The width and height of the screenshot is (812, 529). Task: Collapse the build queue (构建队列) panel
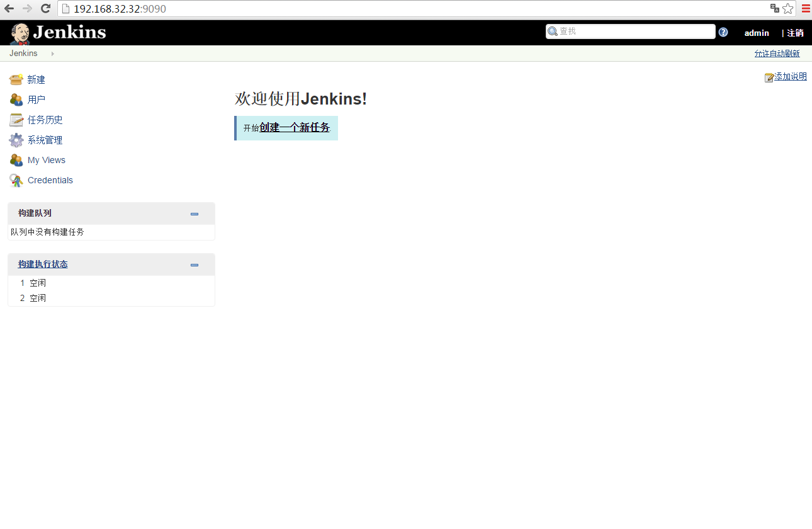click(x=195, y=214)
